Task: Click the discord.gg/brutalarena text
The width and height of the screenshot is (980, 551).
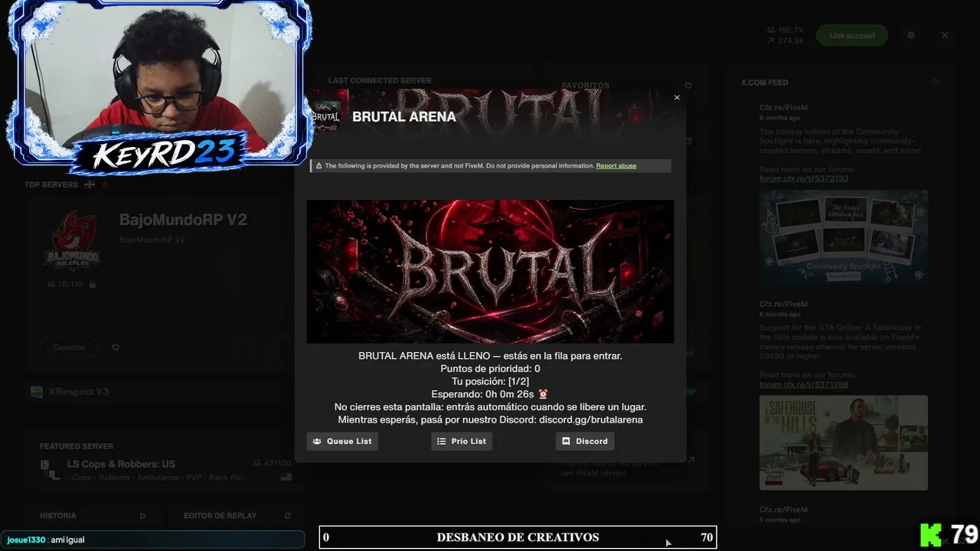Action: pyautogui.click(x=591, y=420)
